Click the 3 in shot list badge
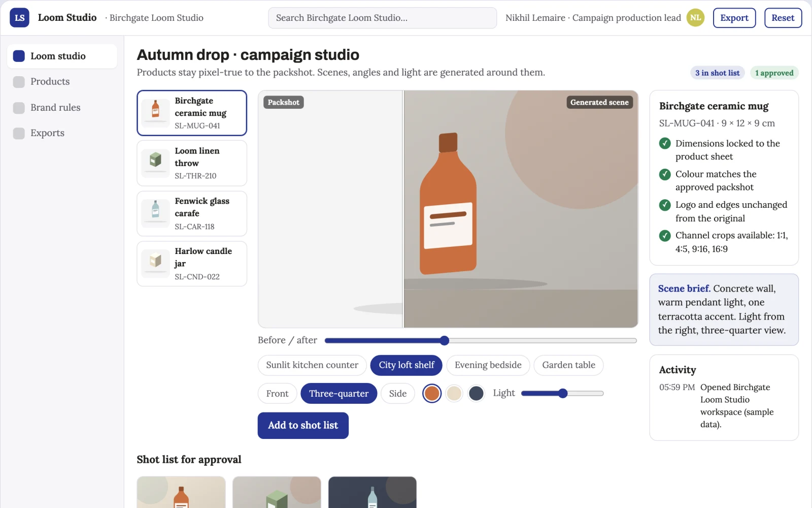812x508 pixels. (718, 73)
